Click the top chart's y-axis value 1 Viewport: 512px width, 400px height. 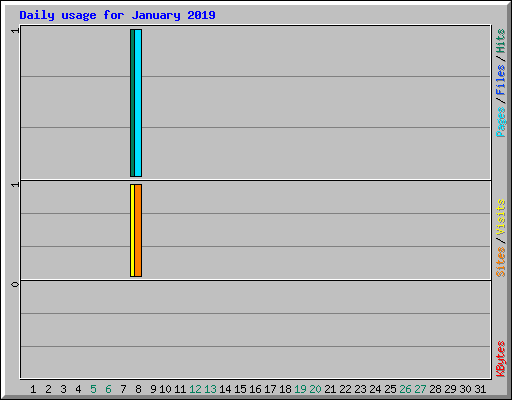click(x=15, y=30)
